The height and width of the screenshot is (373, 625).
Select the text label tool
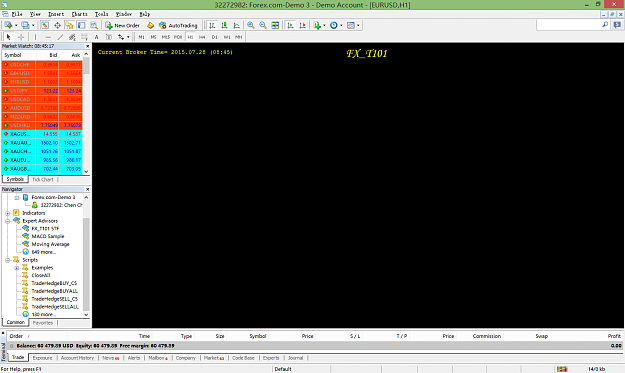pos(108,37)
